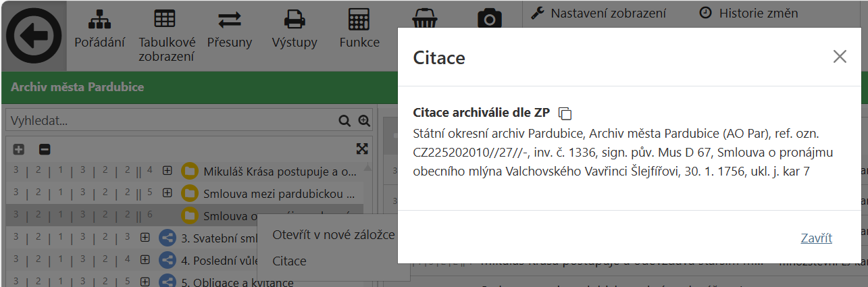Click folder icon of Mikuláš Krása row
The image size is (868, 287).
189,172
